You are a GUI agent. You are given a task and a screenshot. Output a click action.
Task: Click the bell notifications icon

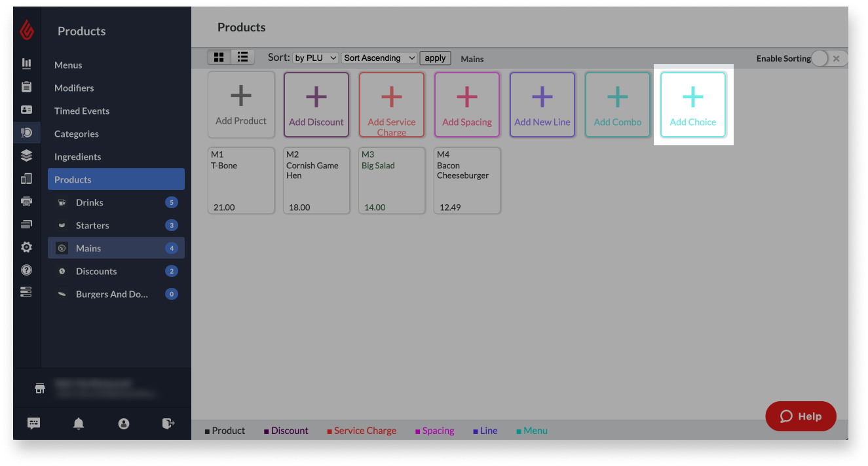coord(78,423)
